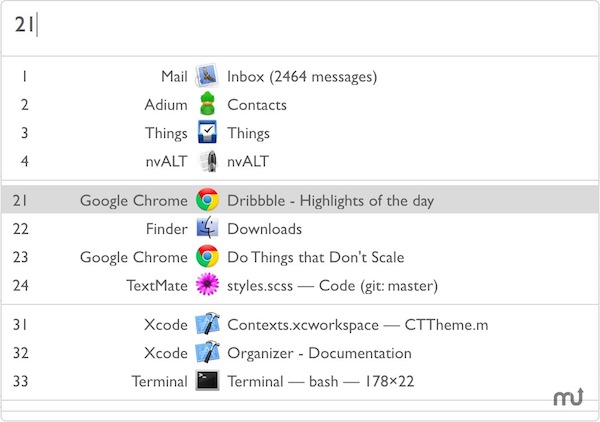
Task: Click shortcut number 3 in list
Action: point(24,133)
